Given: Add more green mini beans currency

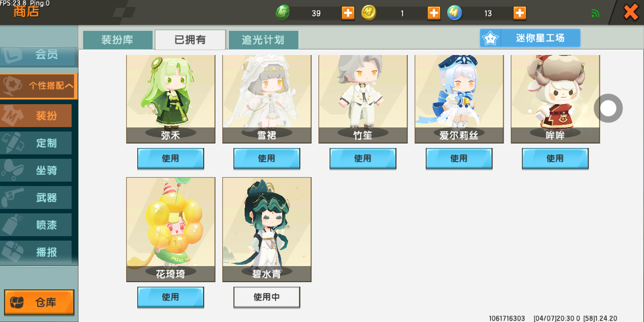Looking at the screenshot, I should (348, 13).
